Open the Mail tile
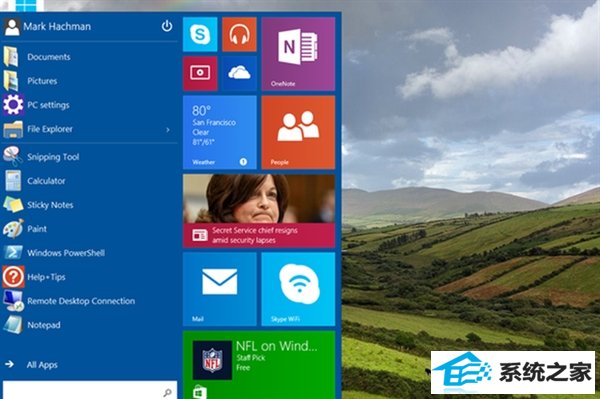 click(x=220, y=289)
